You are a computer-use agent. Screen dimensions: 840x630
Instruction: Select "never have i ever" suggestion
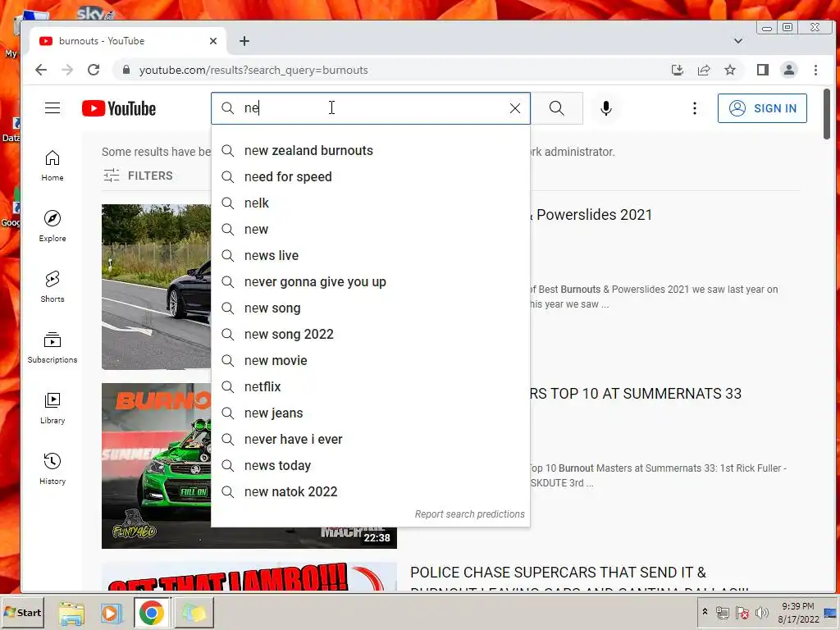coord(371,440)
